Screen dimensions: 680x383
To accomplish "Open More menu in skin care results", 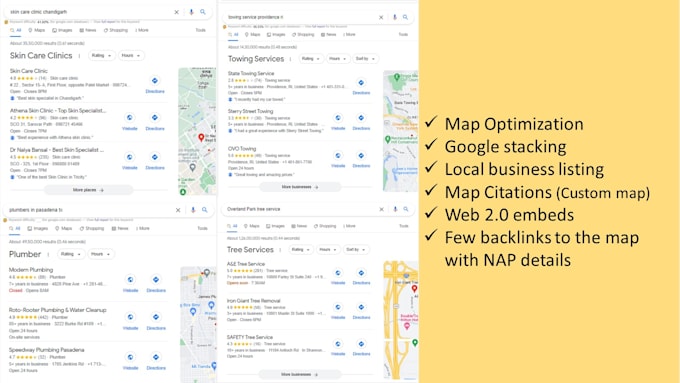I will 142,30.
